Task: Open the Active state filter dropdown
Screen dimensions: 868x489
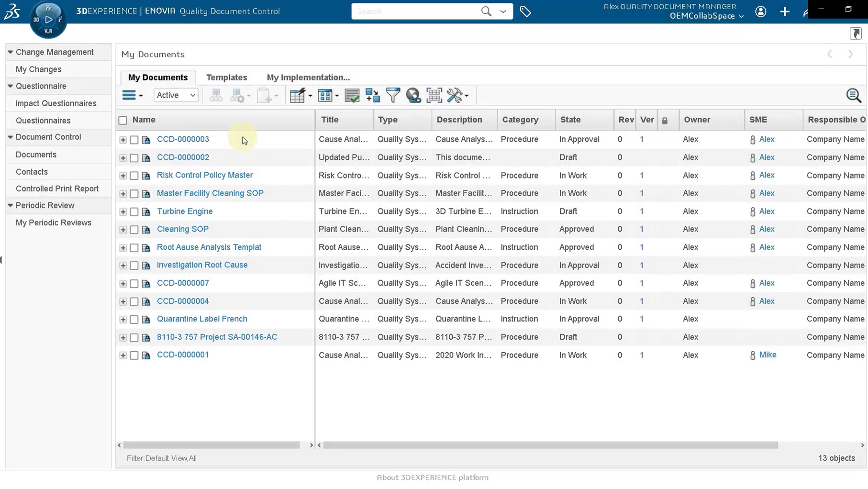Action: pyautogui.click(x=176, y=95)
